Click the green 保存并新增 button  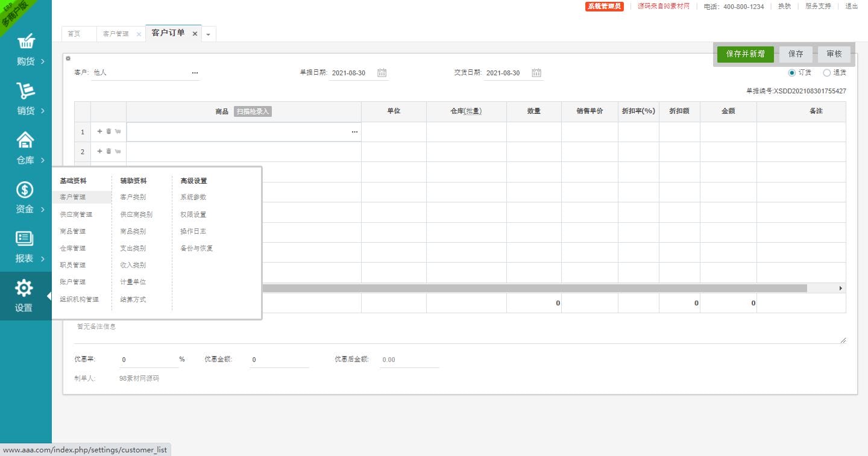tap(745, 54)
